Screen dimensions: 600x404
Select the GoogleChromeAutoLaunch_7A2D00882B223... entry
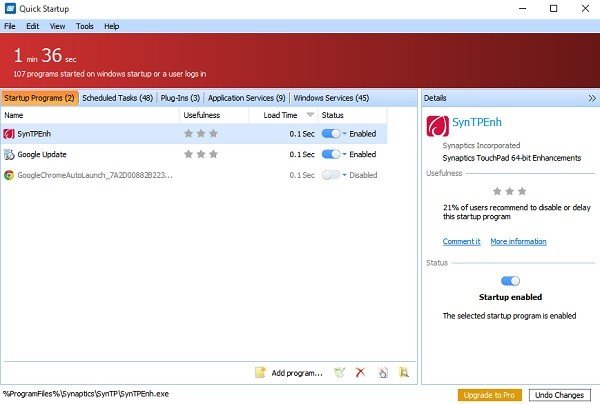click(x=95, y=175)
